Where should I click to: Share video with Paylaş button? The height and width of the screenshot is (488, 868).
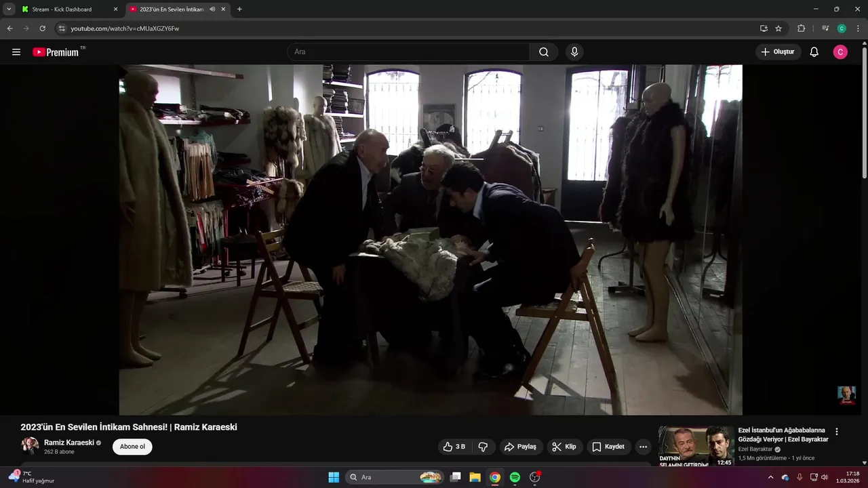click(520, 447)
